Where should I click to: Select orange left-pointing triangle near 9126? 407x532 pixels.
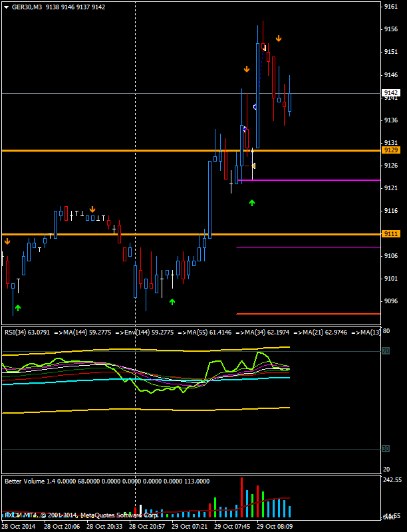point(253,166)
